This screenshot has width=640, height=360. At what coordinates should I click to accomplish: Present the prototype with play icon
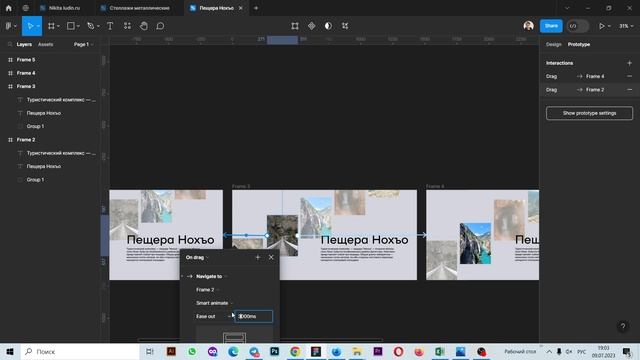click(x=601, y=26)
